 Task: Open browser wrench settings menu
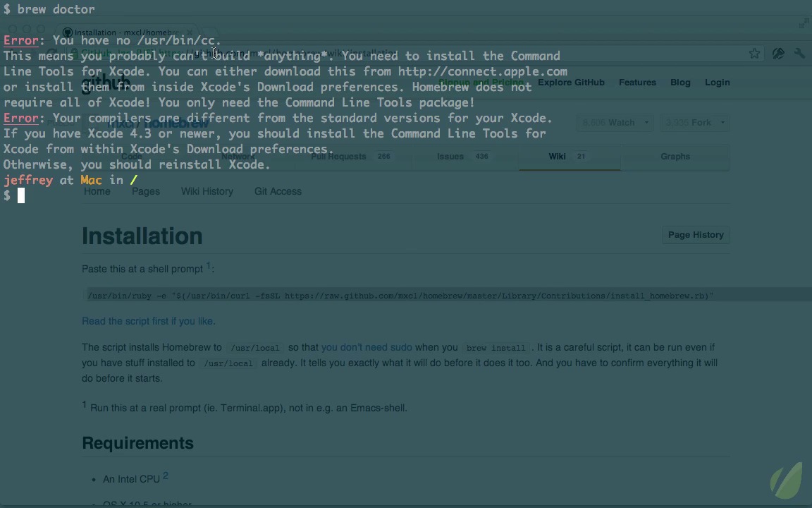point(799,54)
